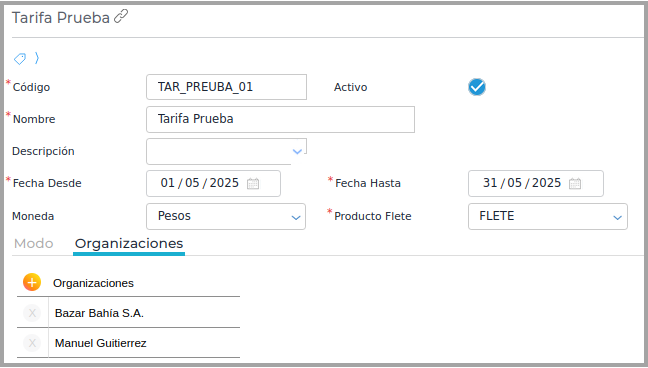Click the Producto Flete label
The width and height of the screenshot is (648, 368).
pos(373,216)
